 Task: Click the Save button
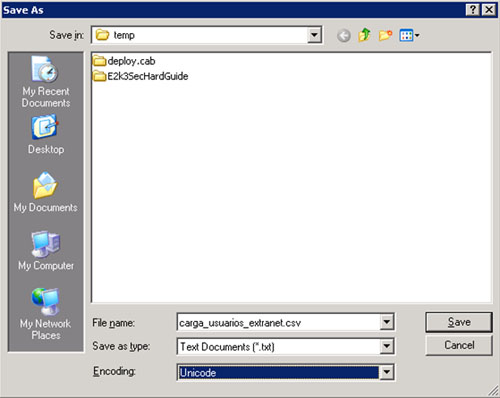[459, 322]
